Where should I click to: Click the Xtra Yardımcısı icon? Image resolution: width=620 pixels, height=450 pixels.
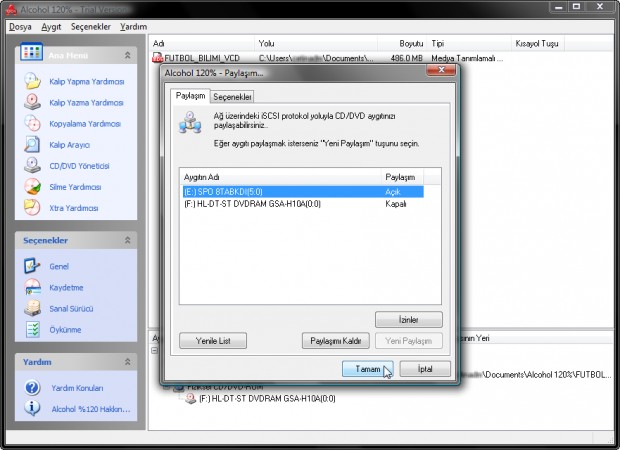[32, 208]
